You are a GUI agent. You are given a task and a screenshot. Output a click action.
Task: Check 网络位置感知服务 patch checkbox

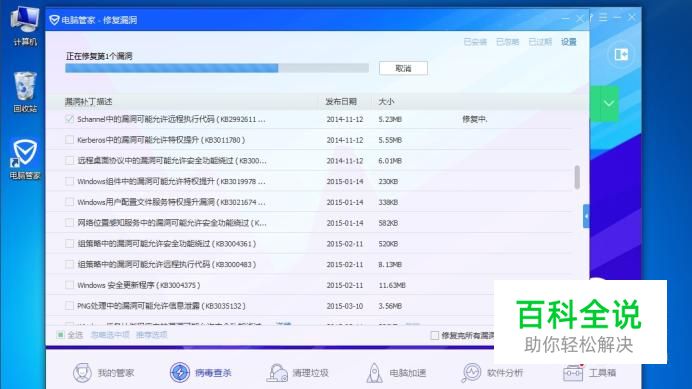pyautogui.click(x=69, y=223)
